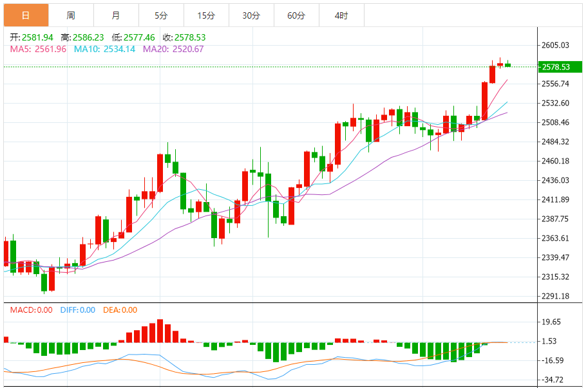Click the 2556.74 price axis label
This screenshot has width=588, height=388.
[x=555, y=84]
